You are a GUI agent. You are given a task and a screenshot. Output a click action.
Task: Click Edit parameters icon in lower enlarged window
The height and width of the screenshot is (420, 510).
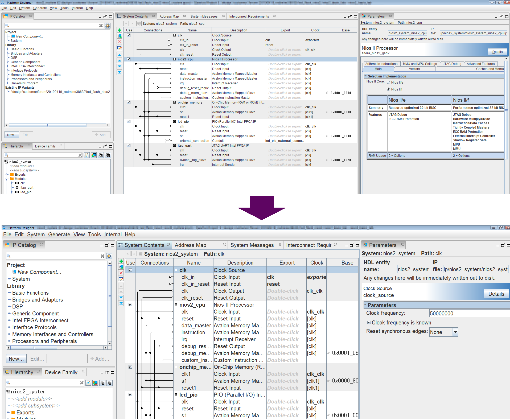121,279
